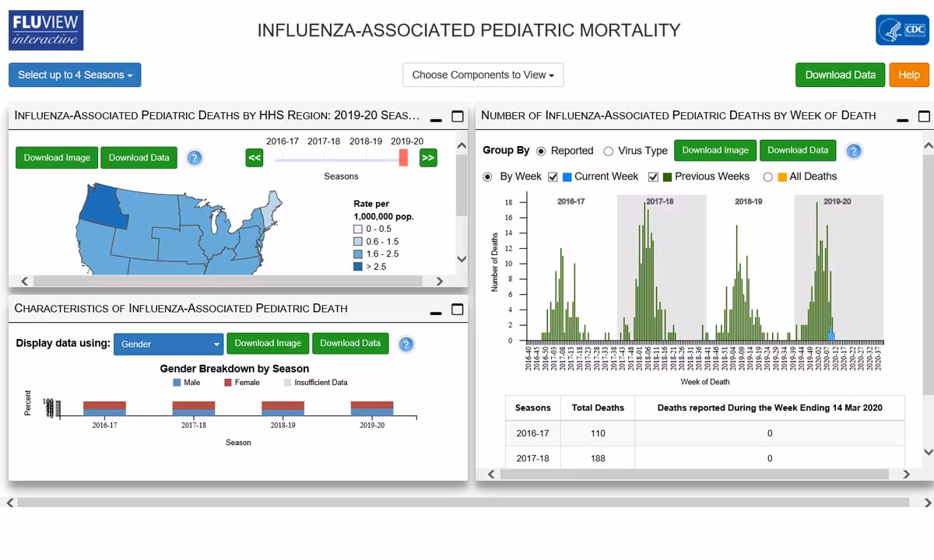Select the Virus Type radio button

608,151
